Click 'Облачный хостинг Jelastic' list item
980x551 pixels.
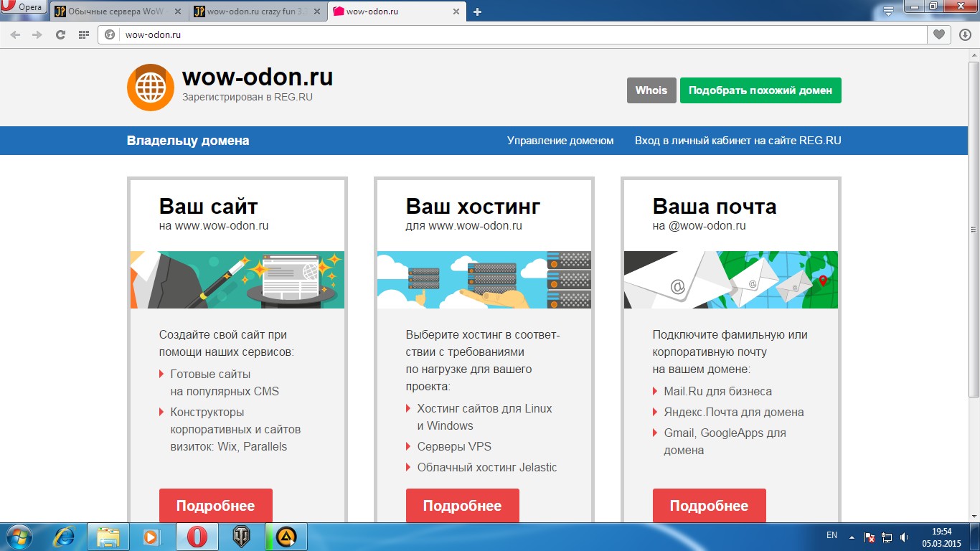click(x=487, y=467)
